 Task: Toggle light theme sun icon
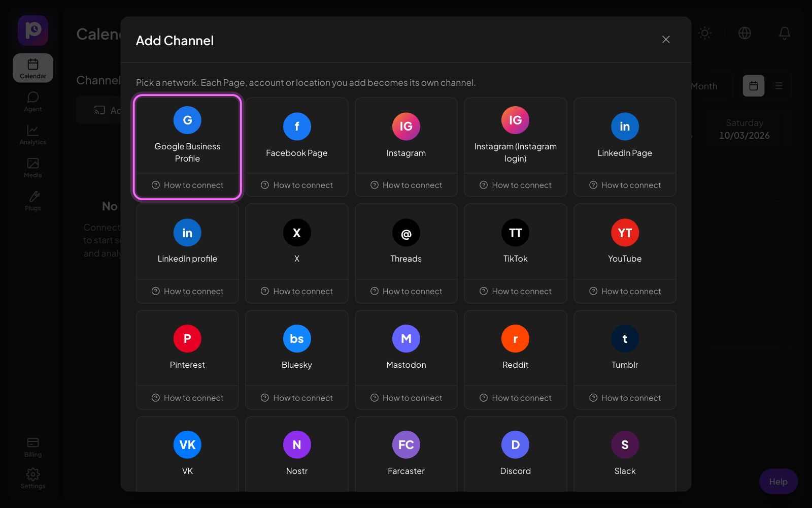pyautogui.click(x=704, y=33)
